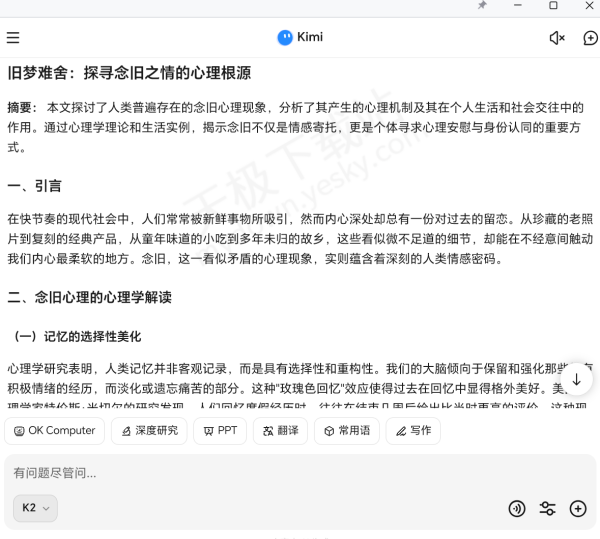Pin the window using the pin icon
Screen dimensions: 600x539
coord(482,6)
